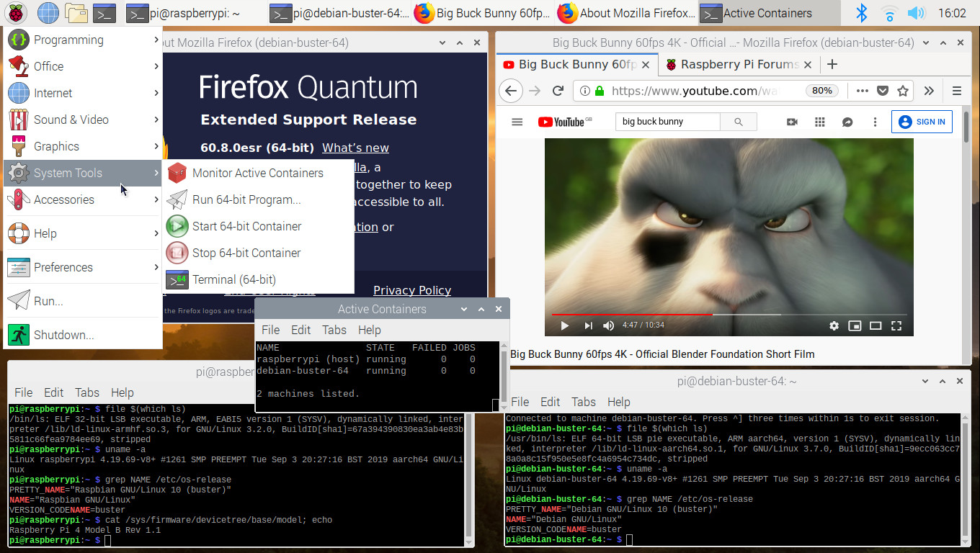
Task: Play the Big Buck Bunny video
Action: click(x=564, y=325)
